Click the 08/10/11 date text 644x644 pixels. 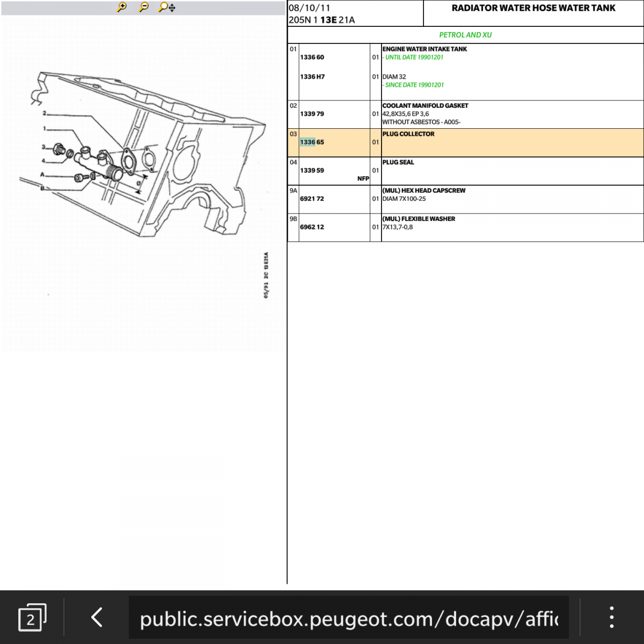point(310,8)
